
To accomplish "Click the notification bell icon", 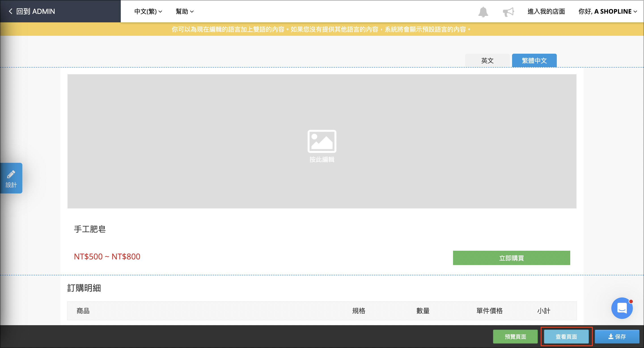I will [x=483, y=12].
